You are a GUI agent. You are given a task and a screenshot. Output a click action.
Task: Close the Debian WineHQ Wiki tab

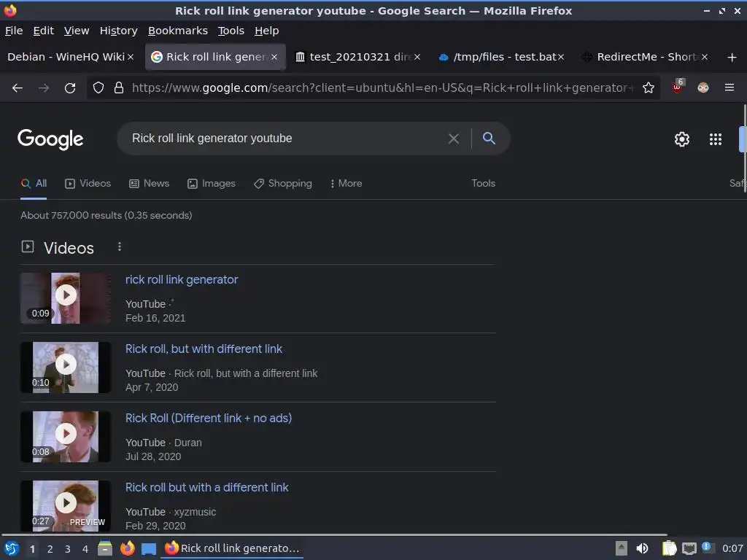131,57
